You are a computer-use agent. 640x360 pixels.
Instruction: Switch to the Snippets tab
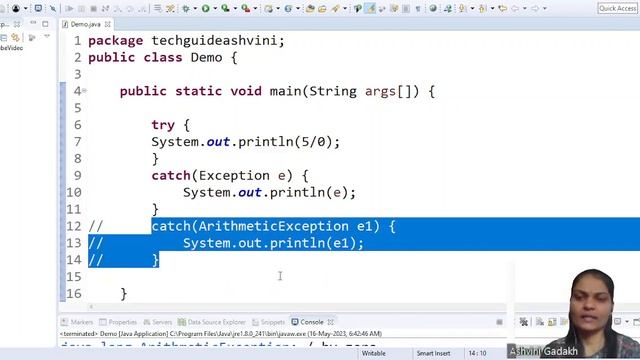pos(269,322)
